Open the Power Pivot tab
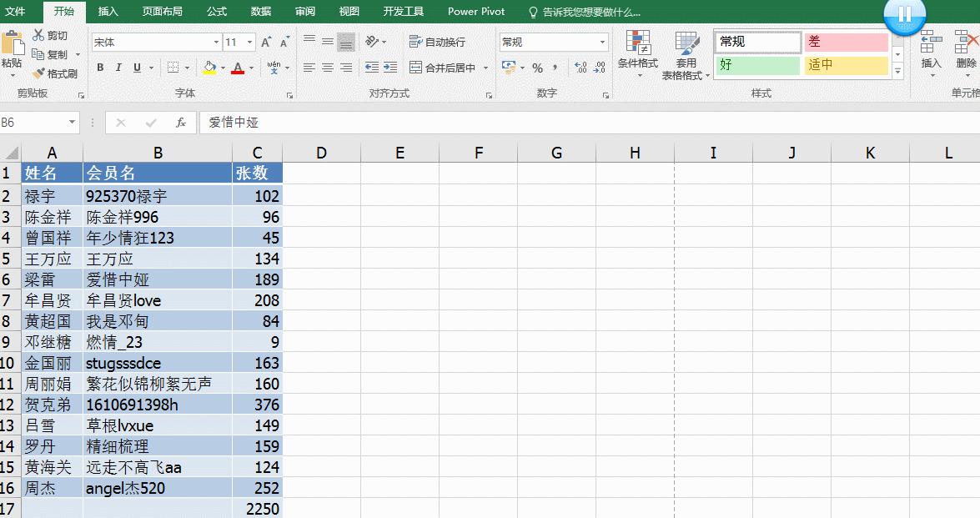 475,12
